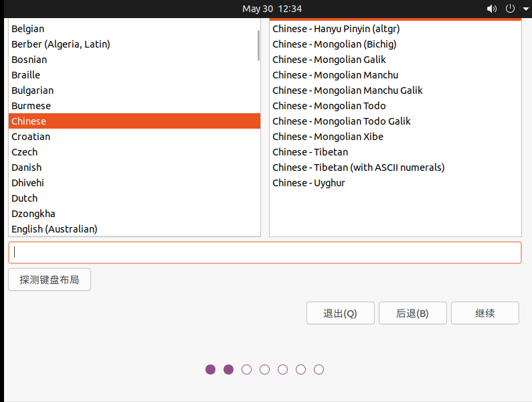Select Belgian in the language list

(x=28, y=29)
